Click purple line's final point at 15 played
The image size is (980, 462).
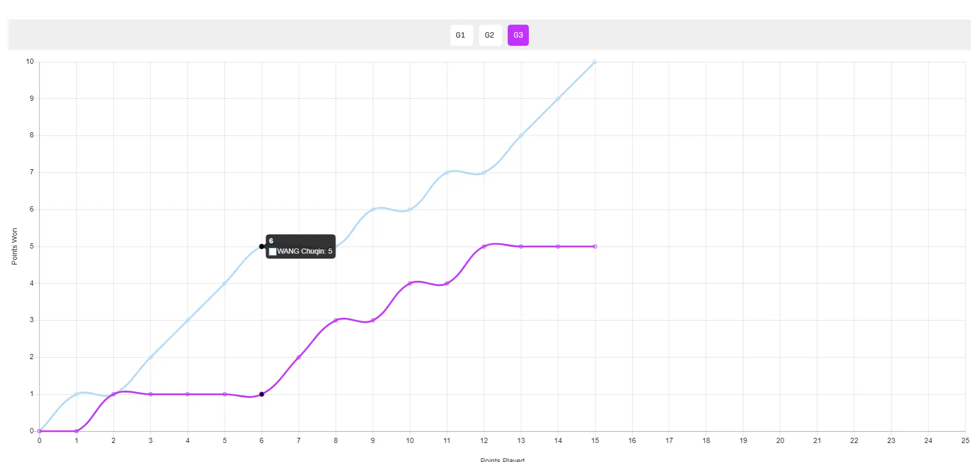point(595,246)
